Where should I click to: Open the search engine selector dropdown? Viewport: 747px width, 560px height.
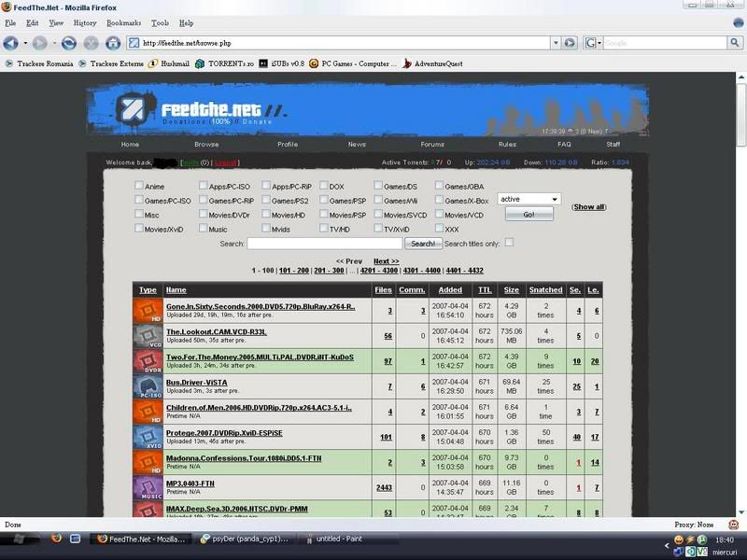pos(593,43)
